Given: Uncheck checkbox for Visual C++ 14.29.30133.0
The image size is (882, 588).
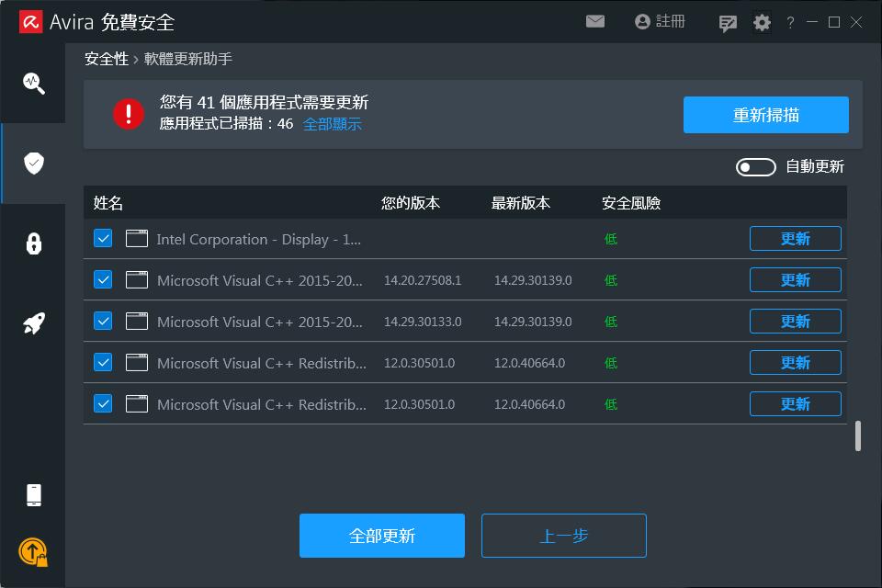Looking at the screenshot, I should [x=103, y=321].
